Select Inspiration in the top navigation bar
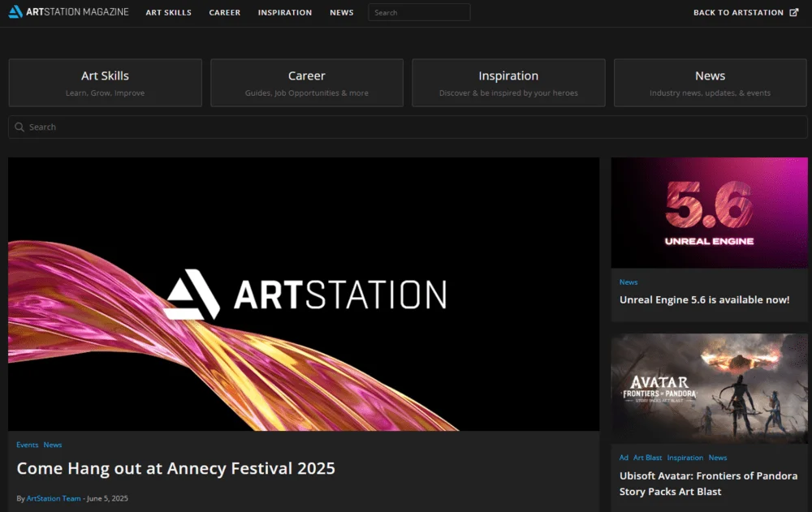The image size is (812, 512). click(x=284, y=13)
